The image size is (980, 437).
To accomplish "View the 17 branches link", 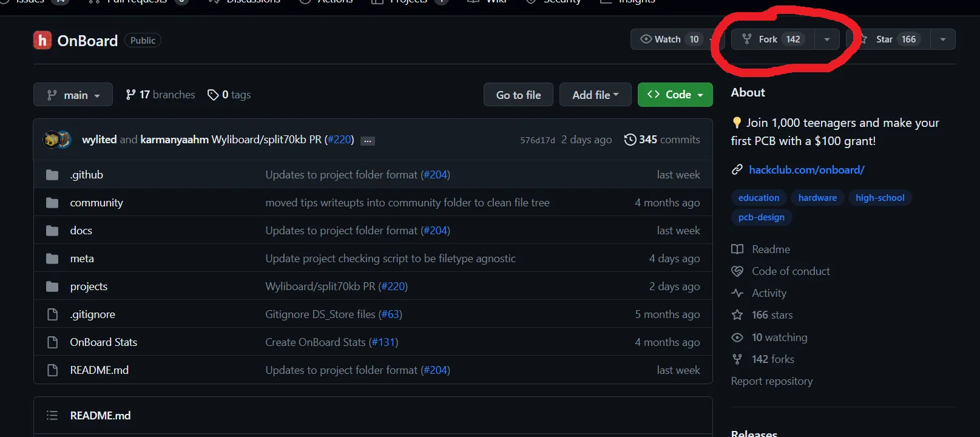I will pos(160,95).
